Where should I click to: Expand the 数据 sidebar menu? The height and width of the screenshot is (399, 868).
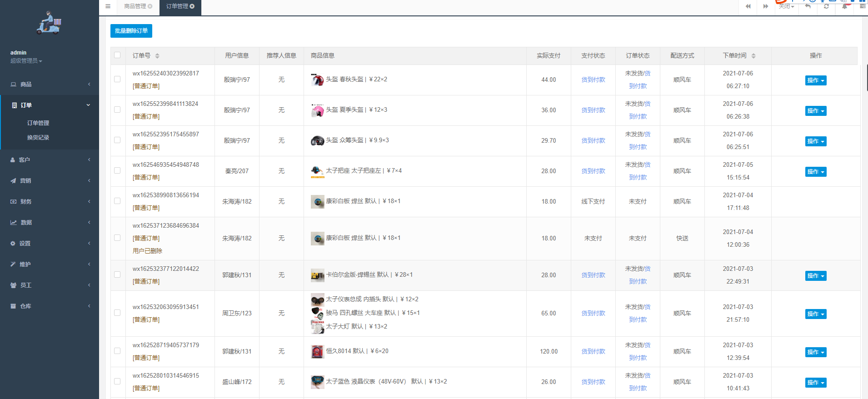click(50, 223)
